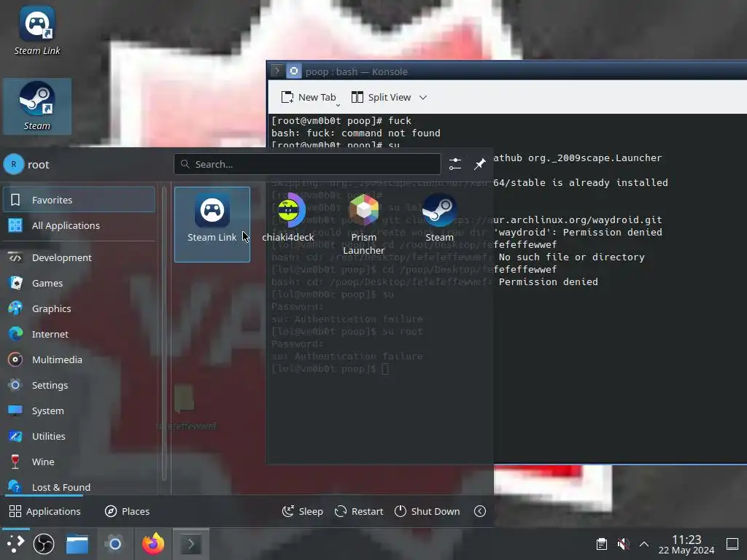Click the muted volume tray icon
747x560 pixels.
(x=623, y=544)
